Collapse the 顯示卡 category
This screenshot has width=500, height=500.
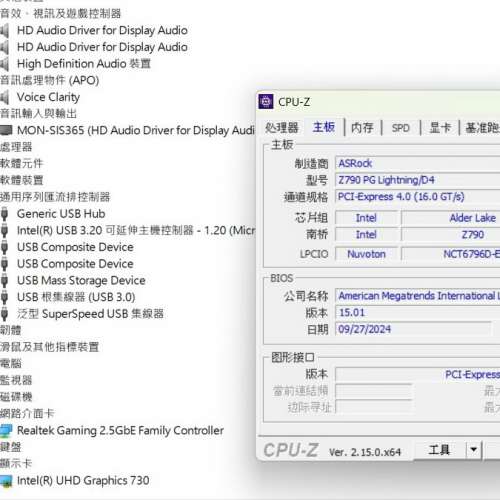16,464
